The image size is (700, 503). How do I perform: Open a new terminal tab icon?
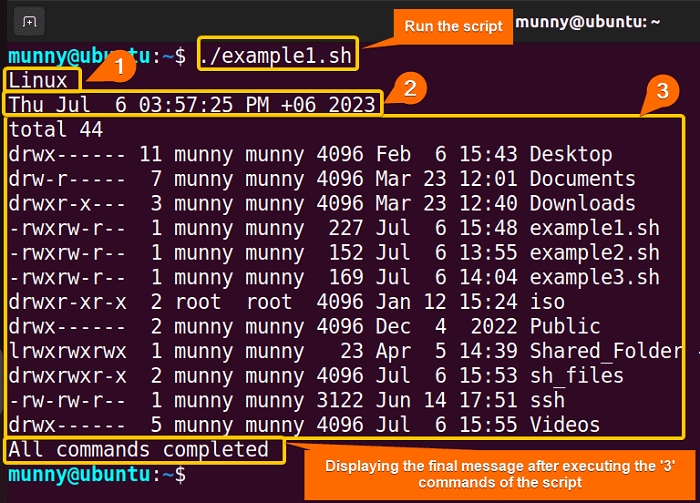point(29,21)
